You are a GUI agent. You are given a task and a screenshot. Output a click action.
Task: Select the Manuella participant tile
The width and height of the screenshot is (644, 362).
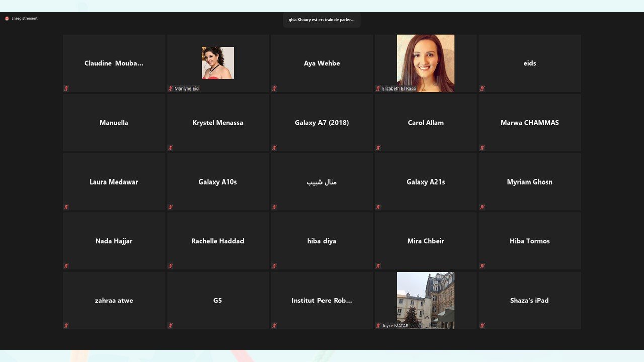point(114,123)
